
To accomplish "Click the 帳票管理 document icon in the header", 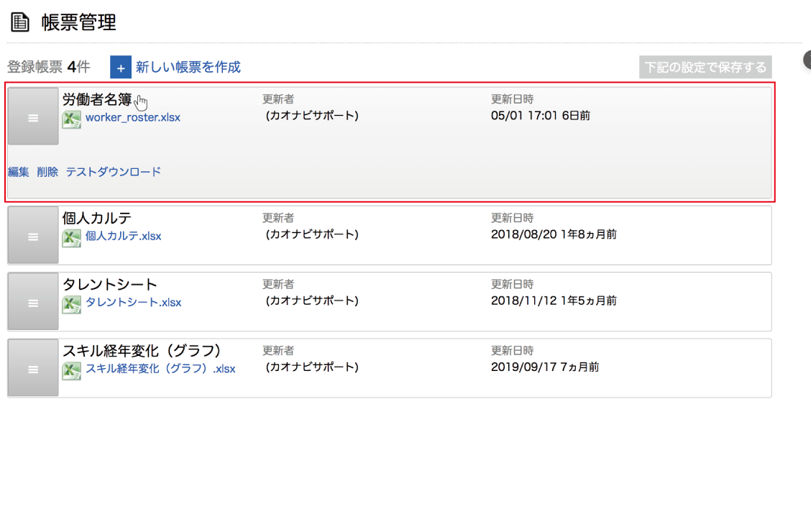I will pos(20,23).
